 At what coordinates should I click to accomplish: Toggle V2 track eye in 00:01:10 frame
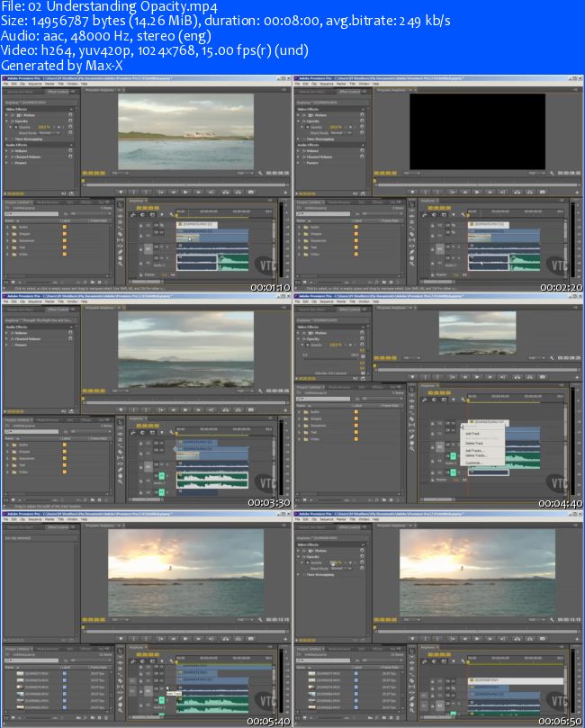pos(156,226)
